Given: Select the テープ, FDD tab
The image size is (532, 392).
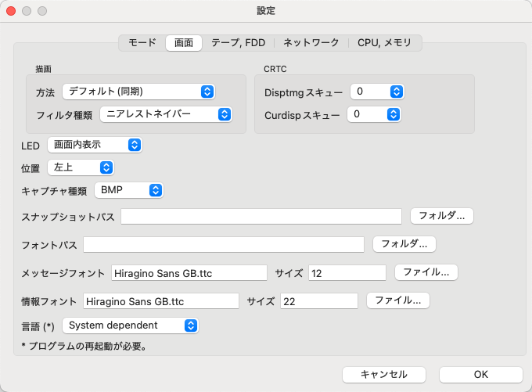Looking at the screenshot, I should pyautogui.click(x=239, y=43).
